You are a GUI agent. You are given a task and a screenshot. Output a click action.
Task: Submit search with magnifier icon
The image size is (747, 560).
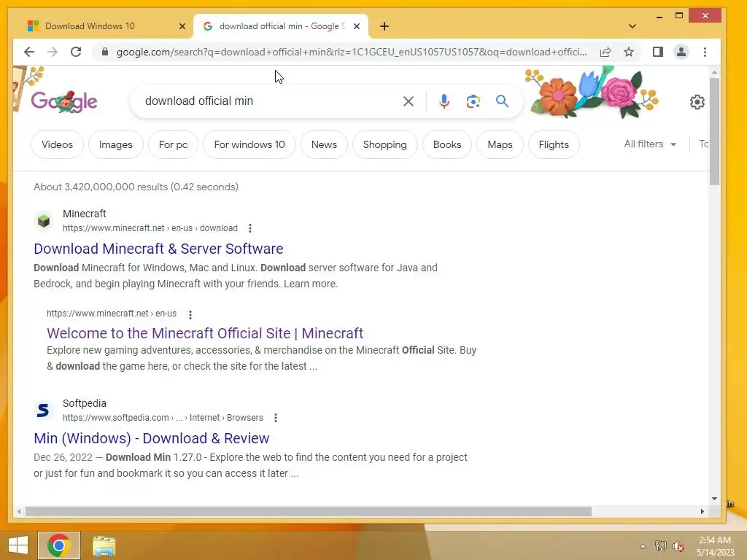[502, 101]
